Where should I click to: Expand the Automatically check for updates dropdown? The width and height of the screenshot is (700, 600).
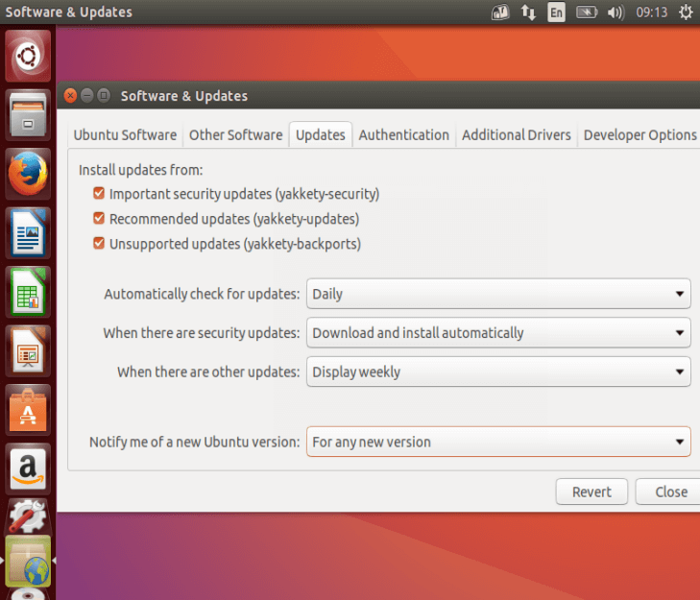[x=498, y=294]
